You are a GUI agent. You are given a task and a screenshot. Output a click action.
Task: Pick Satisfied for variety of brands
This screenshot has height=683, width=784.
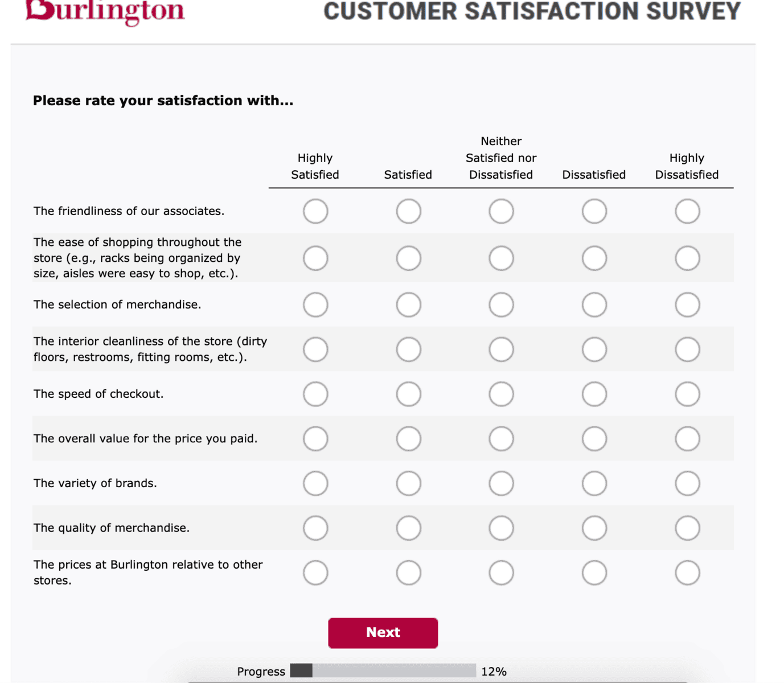(408, 483)
